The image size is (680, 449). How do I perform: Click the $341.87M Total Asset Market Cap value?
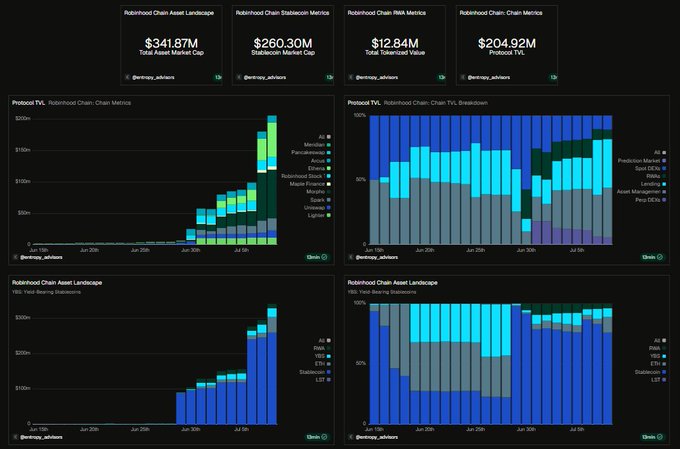coord(171,43)
